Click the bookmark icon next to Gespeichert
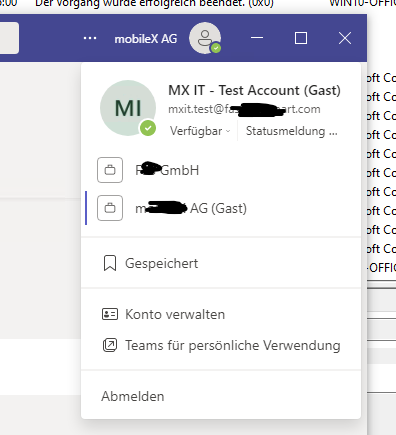The height and width of the screenshot is (435, 396). coord(110,263)
